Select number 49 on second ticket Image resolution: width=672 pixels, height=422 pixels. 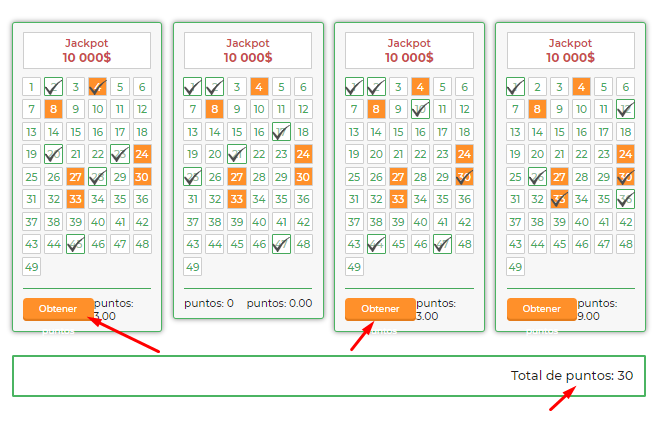192,267
